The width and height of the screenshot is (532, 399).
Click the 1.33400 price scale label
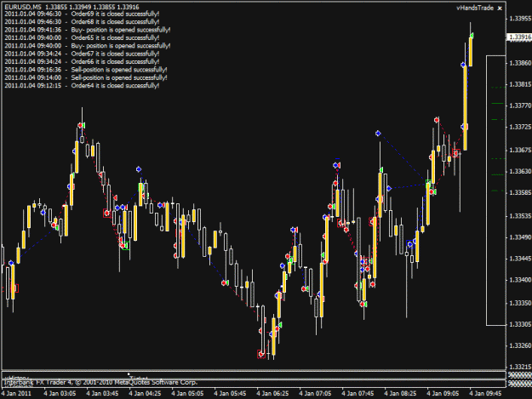coord(520,280)
